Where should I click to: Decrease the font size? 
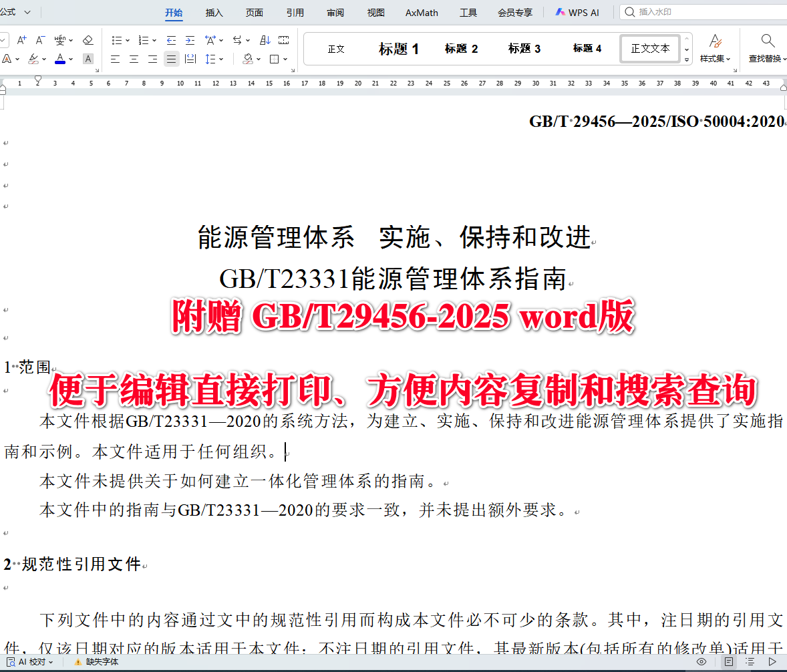coord(39,39)
